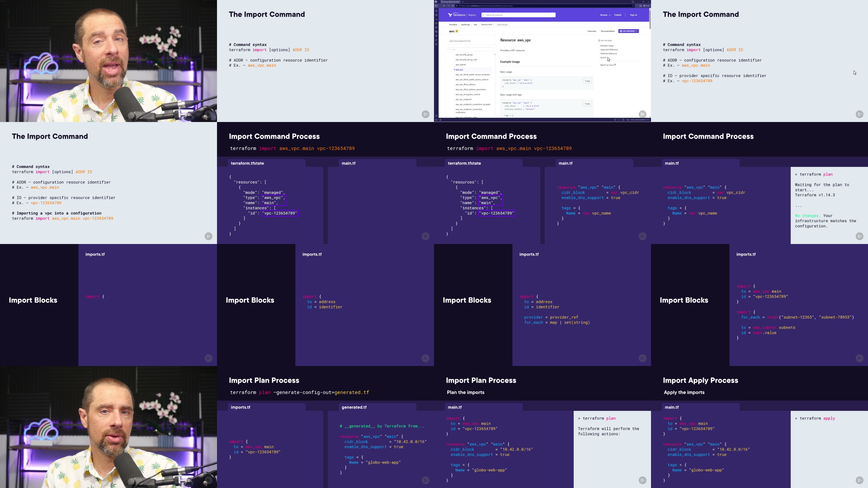The height and width of the screenshot is (488, 868).
Task: Click the Latest Version button
Action: pyautogui.click(x=502, y=25)
